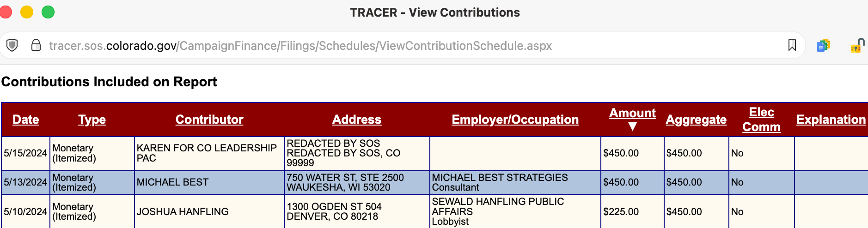The width and height of the screenshot is (868, 228).
Task: Sort by Explanation column header
Action: (831, 120)
